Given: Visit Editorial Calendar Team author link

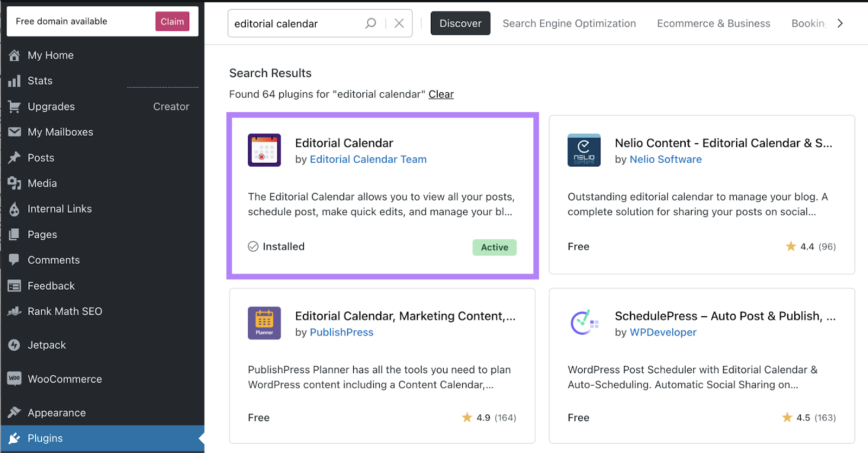Looking at the screenshot, I should 368,159.
